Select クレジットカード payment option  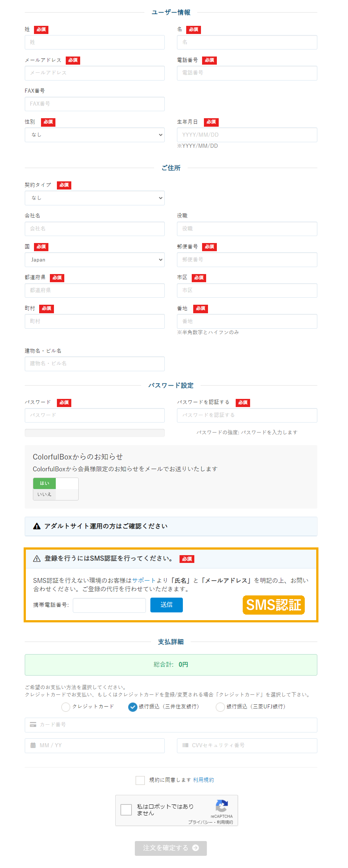click(x=66, y=707)
